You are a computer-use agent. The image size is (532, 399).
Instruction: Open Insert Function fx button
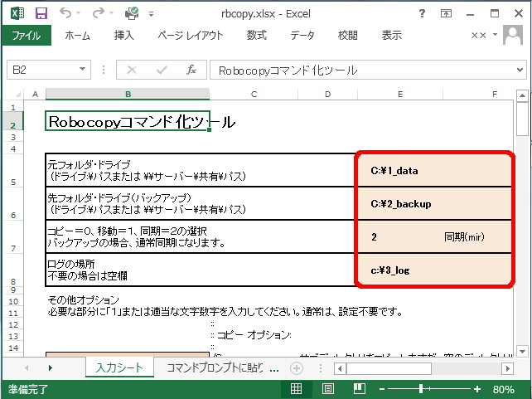point(191,70)
